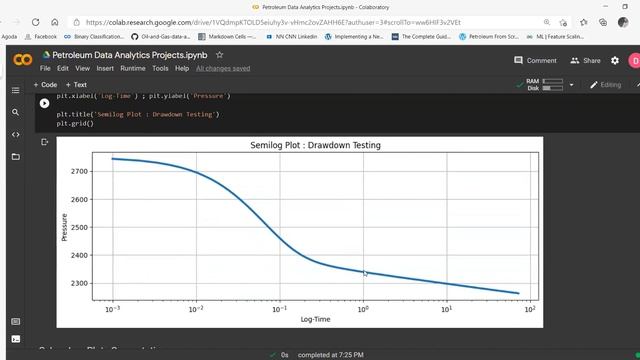Screen dimensions: 640x360
Task: Open the Comment button
Action: tap(535, 60)
